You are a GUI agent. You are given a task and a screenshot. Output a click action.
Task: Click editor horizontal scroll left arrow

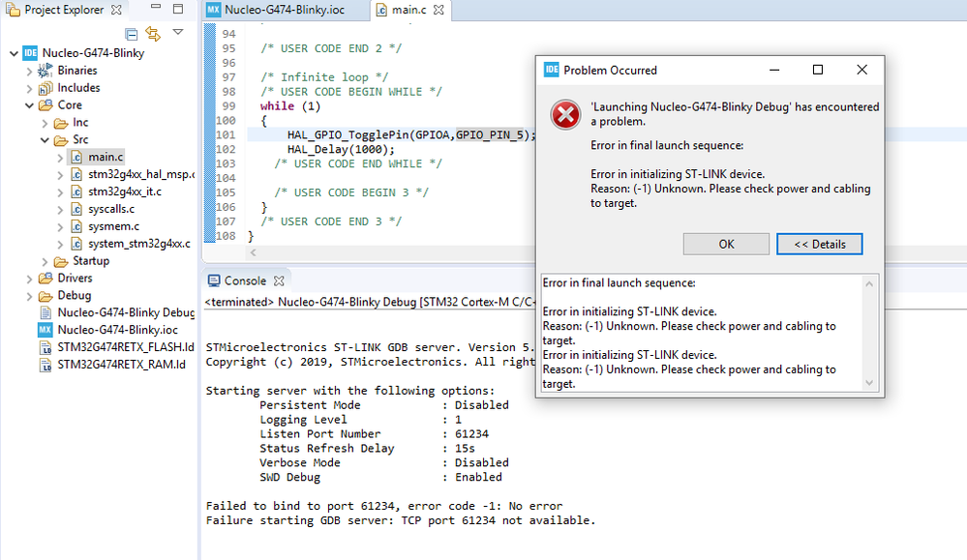[x=253, y=252]
